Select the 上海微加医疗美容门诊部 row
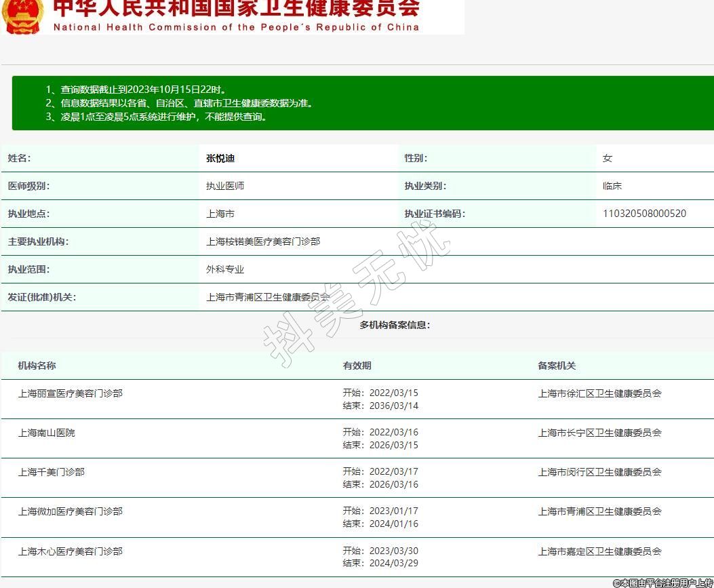Image resolution: width=714 pixels, height=588 pixels. (71, 511)
